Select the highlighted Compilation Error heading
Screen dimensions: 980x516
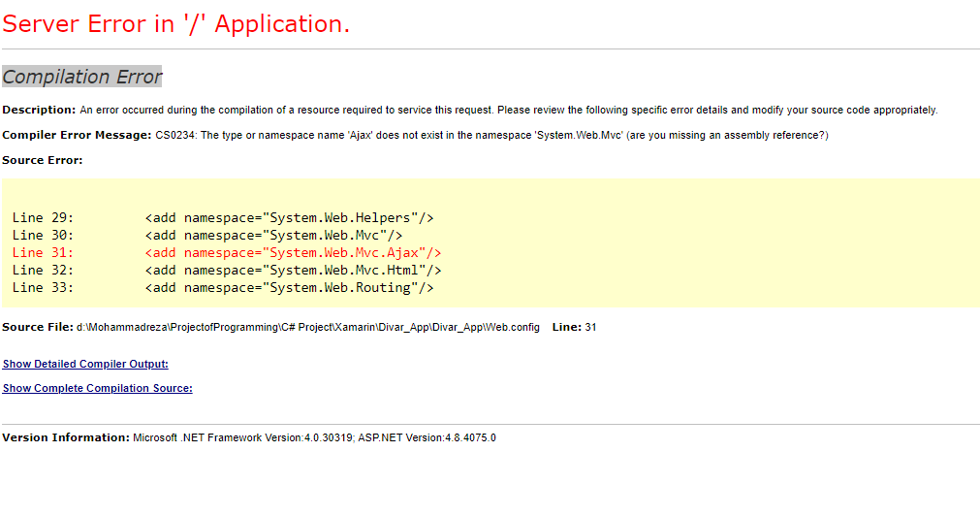click(81, 77)
